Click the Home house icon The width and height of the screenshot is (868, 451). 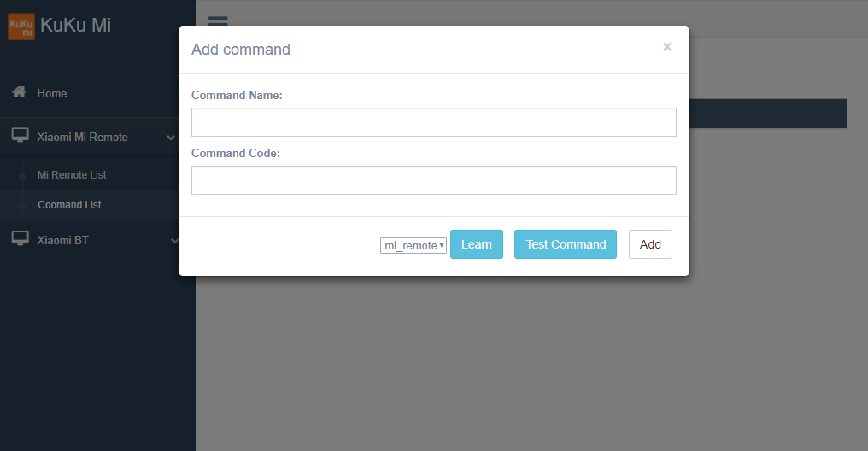pyautogui.click(x=18, y=92)
